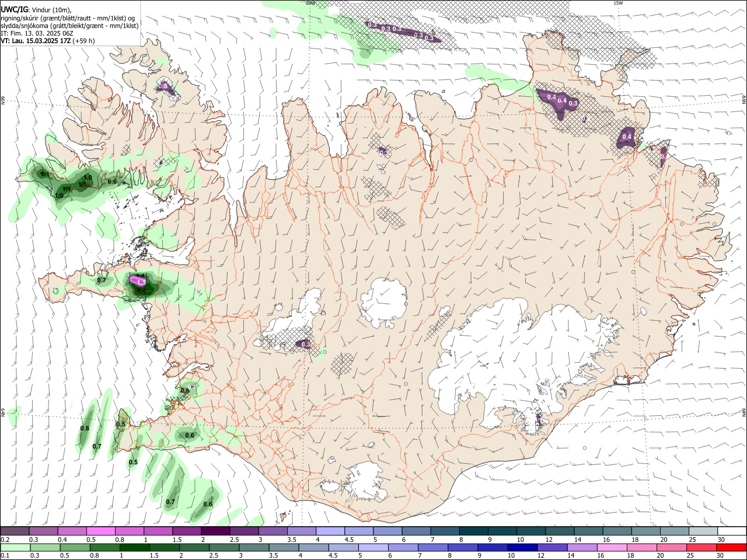The width and height of the screenshot is (747, 560).
Task: Click the 'UWC/IG: Vindur (10m),' title text
Action: 36,9
